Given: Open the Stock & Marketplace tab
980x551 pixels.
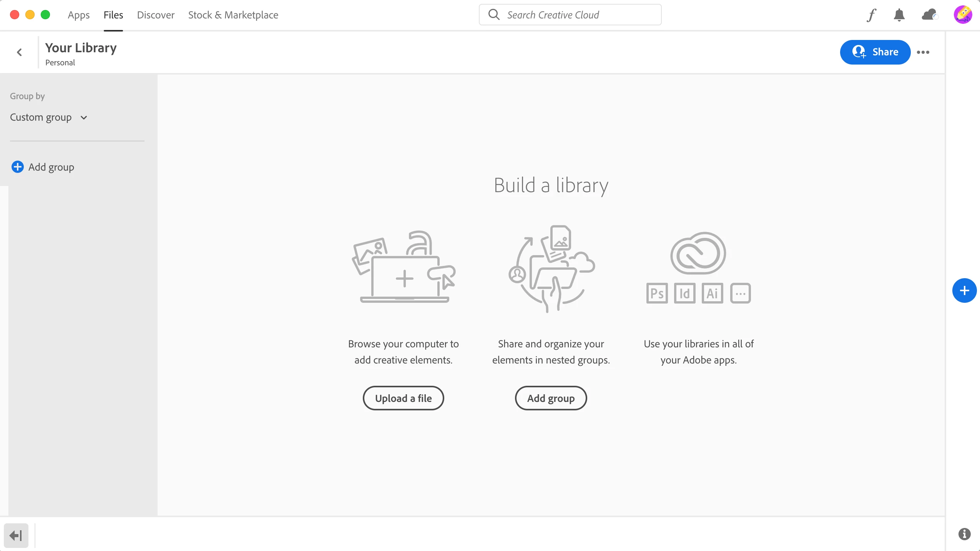Looking at the screenshot, I should click(x=233, y=15).
